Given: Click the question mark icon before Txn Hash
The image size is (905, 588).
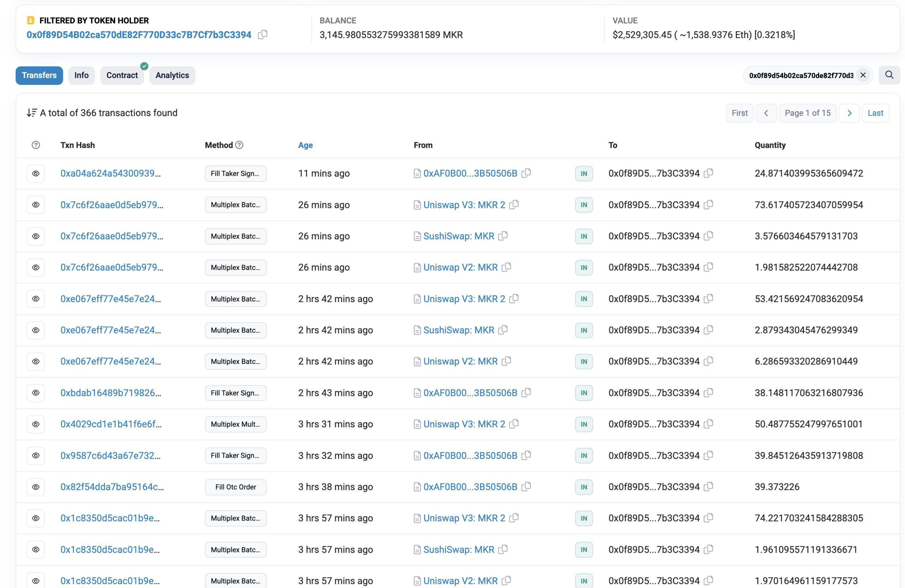Looking at the screenshot, I should click(x=36, y=145).
